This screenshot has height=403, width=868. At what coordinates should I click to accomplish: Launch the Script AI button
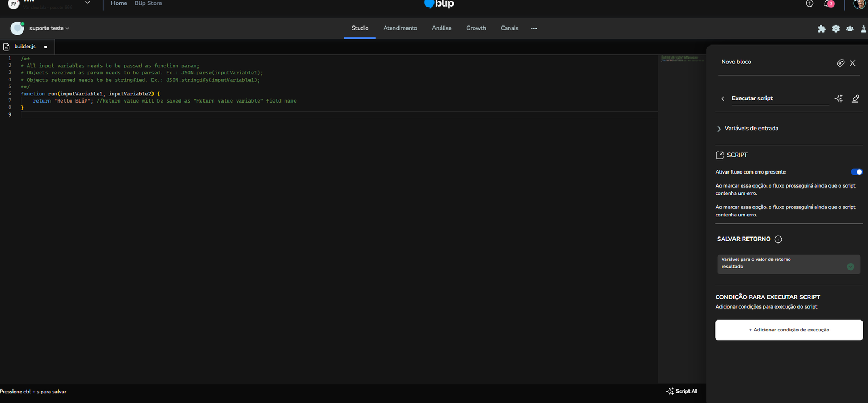click(681, 391)
